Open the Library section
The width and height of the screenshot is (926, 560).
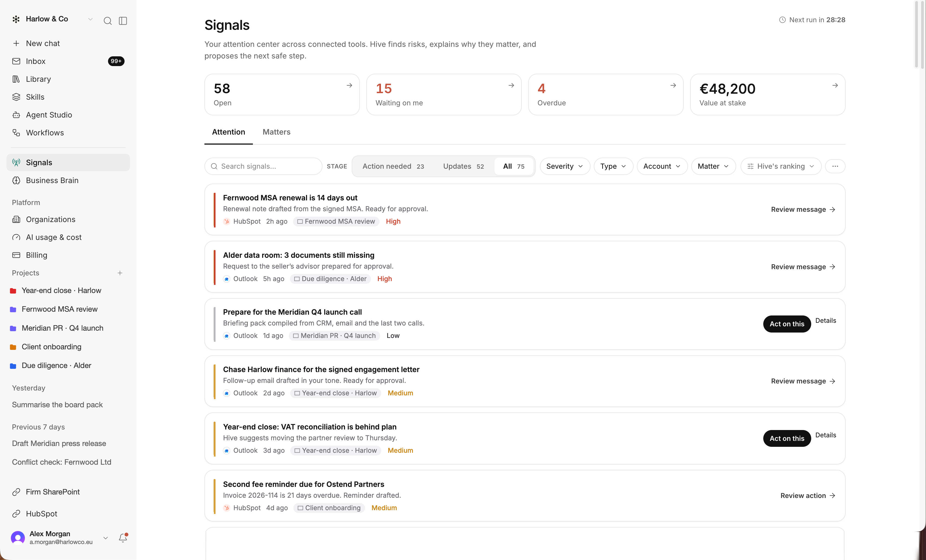[68, 79]
